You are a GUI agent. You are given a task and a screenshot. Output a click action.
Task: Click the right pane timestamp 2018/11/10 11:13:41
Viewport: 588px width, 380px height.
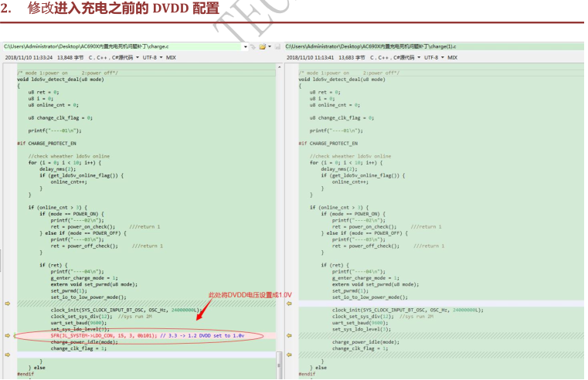tap(311, 57)
